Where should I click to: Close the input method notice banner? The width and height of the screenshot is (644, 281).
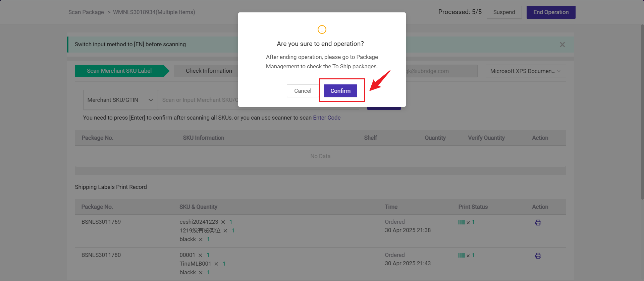(562, 45)
